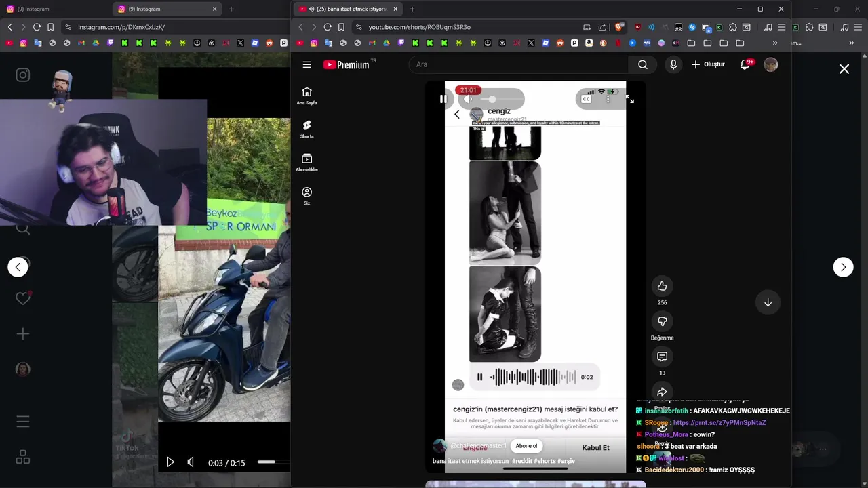Image resolution: width=868 pixels, height=488 pixels.
Task: Go back in the Instagram window
Action: (x=9, y=27)
